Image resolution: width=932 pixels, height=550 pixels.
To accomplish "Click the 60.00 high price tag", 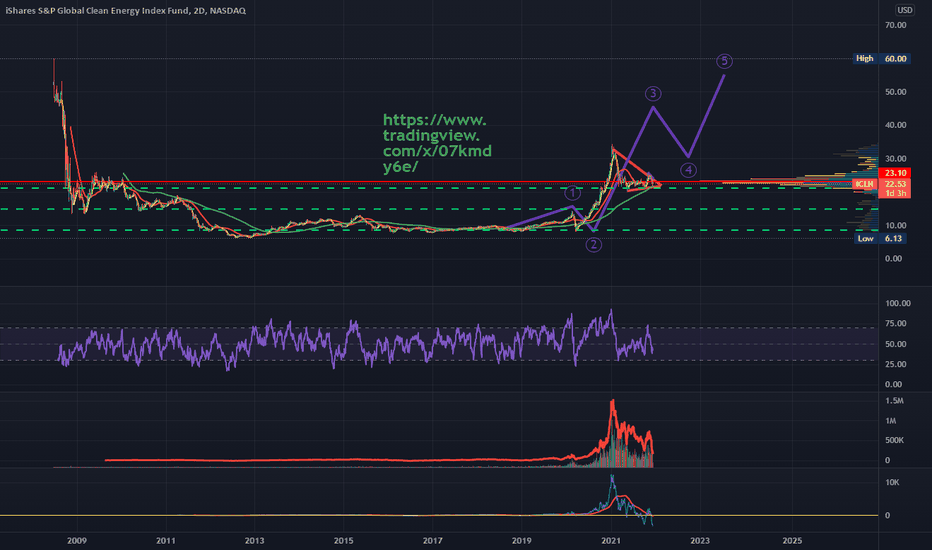I will tap(895, 58).
